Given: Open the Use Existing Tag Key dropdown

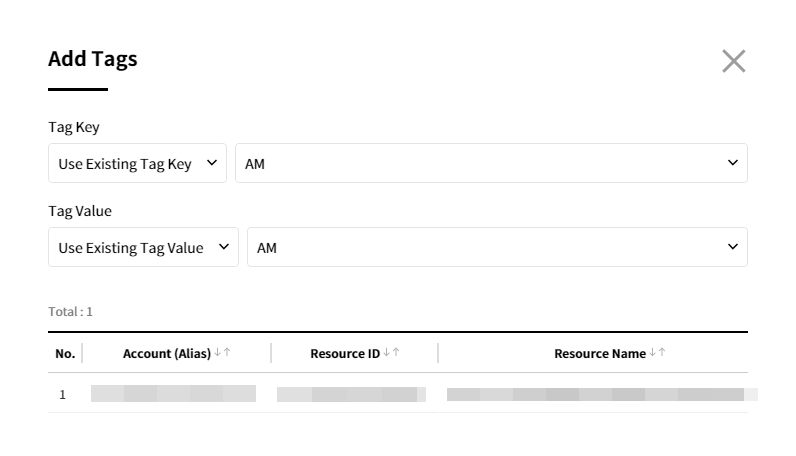Looking at the screenshot, I should pyautogui.click(x=137, y=164).
